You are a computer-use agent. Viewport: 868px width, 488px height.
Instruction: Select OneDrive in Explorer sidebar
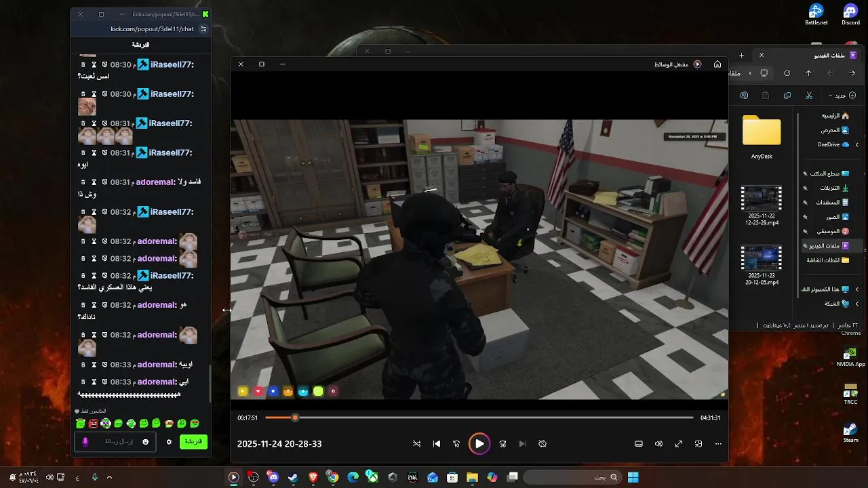click(832, 144)
